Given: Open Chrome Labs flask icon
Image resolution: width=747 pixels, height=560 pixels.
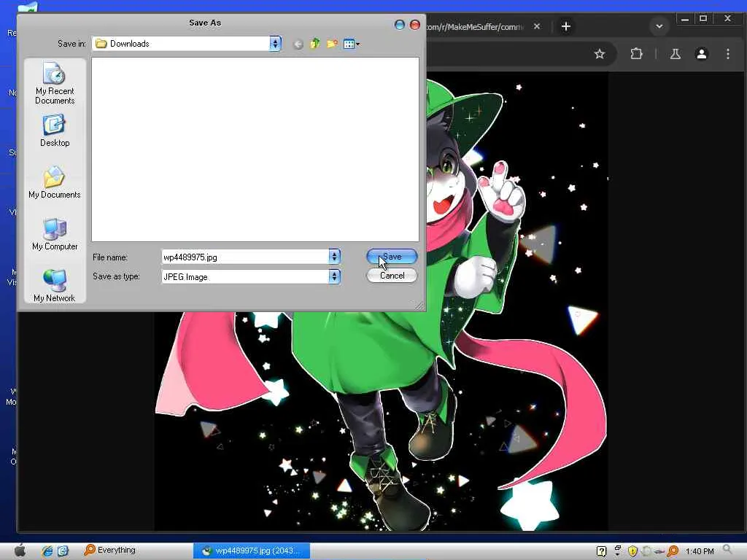Looking at the screenshot, I should pyautogui.click(x=675, y=54).
